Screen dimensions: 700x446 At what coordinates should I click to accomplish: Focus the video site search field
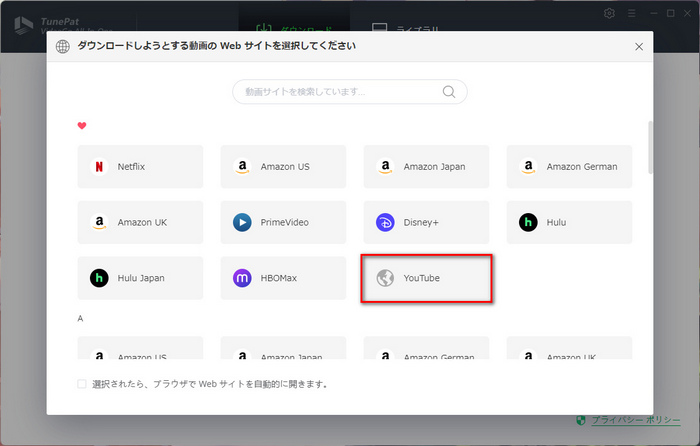[x=350, y=92]
